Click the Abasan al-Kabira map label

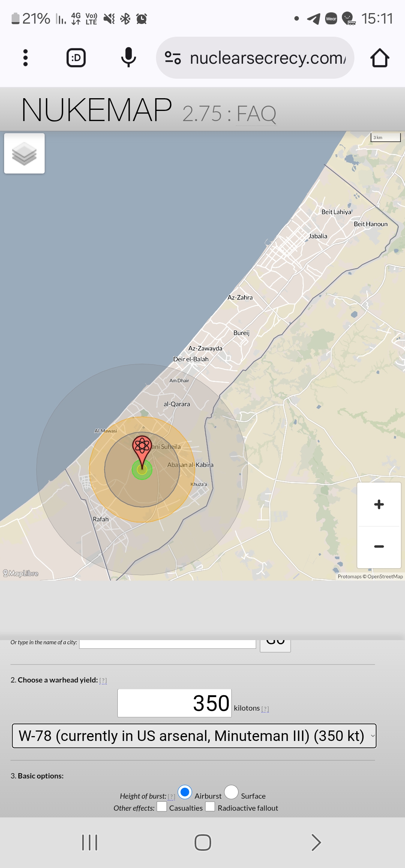[x=190, y=465]
